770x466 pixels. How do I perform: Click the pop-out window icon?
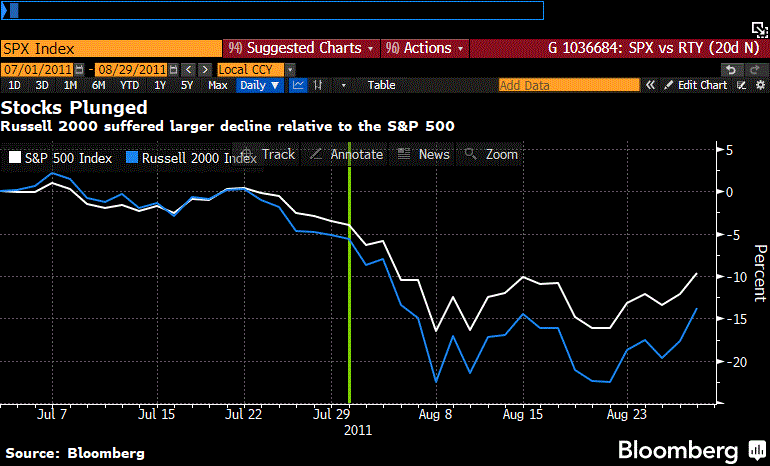pos(759,30)
